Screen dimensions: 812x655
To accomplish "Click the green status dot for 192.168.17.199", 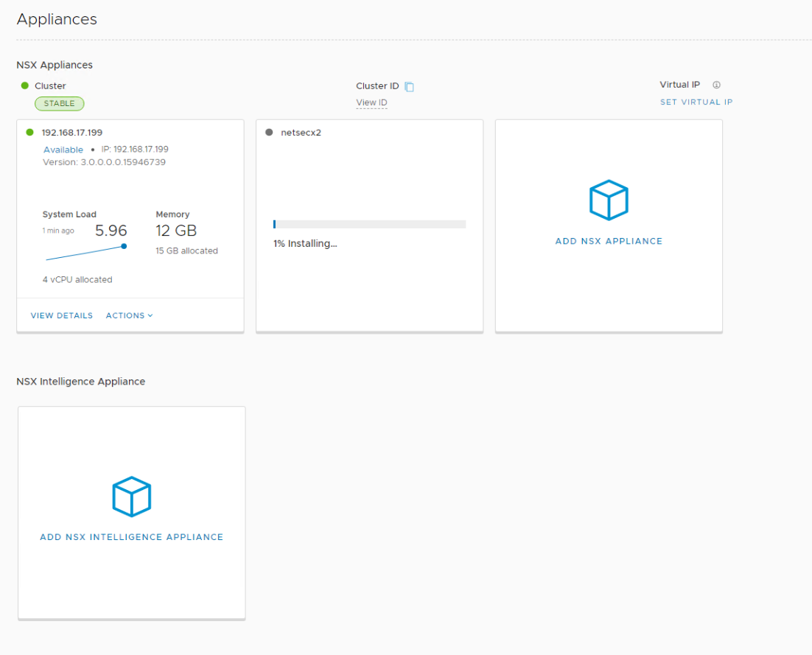I will 30,133.
